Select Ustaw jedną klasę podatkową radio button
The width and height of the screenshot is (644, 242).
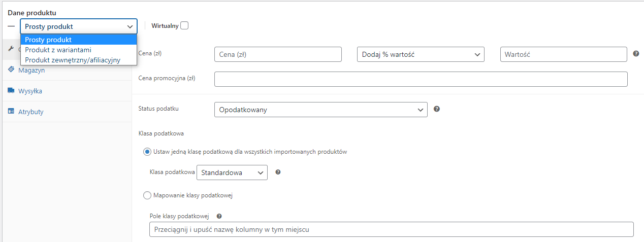click(147, 151)
